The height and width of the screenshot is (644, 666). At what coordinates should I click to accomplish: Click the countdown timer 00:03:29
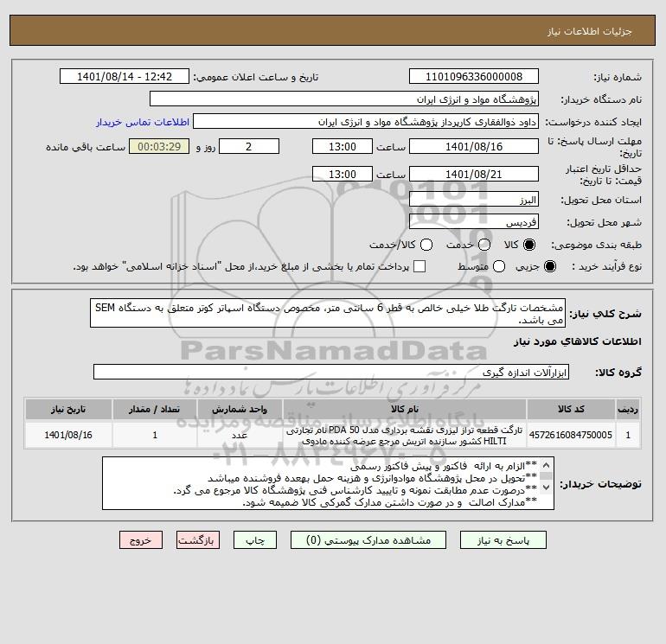(159, 146)
